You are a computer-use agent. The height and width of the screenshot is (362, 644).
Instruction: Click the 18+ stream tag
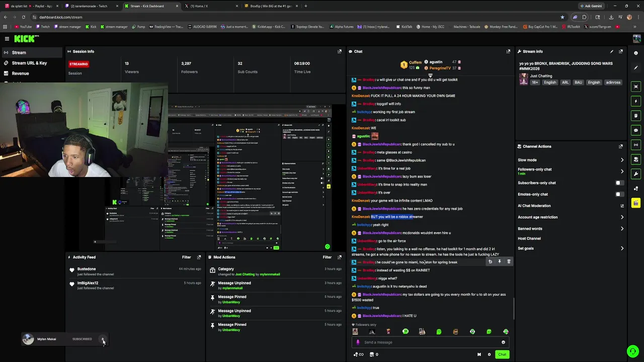(535, 82)
